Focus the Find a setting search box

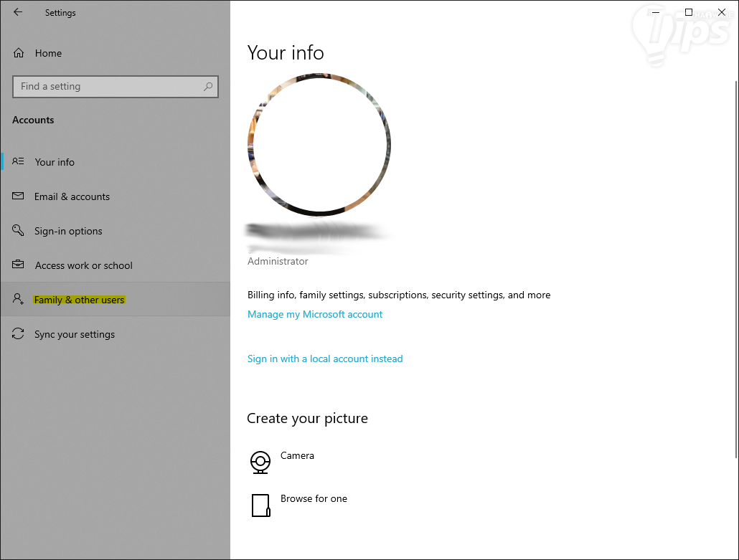108,87
